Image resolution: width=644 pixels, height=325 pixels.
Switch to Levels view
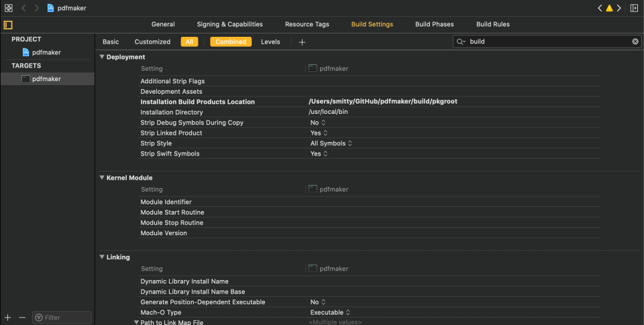click(x=270, y=42)
